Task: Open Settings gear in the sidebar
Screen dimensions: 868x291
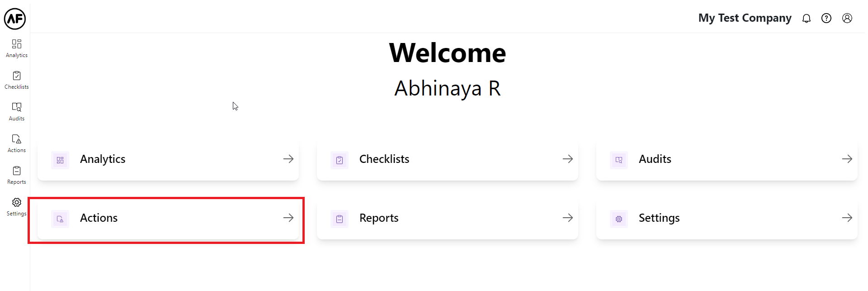Action: [x=17, y=206]
